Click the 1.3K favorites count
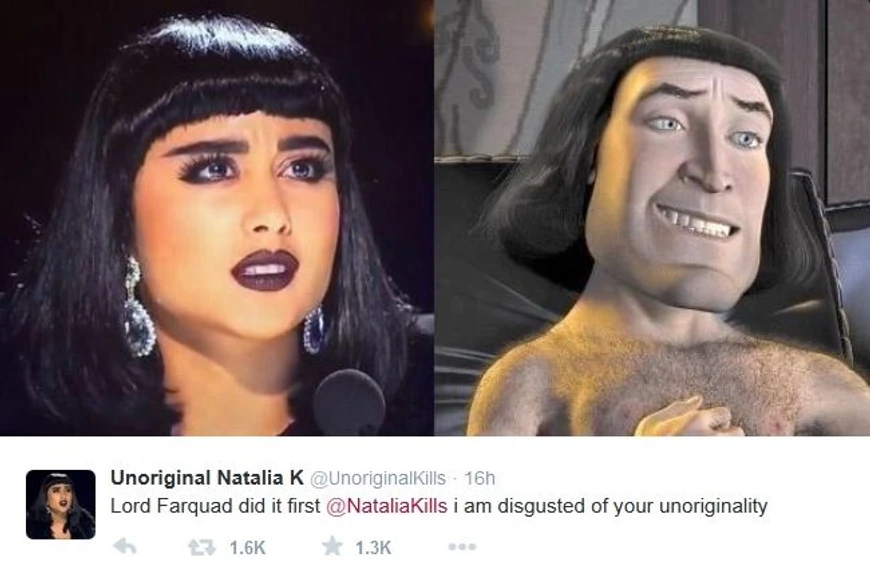Screen dimensions: 870x571 point(373,548)
